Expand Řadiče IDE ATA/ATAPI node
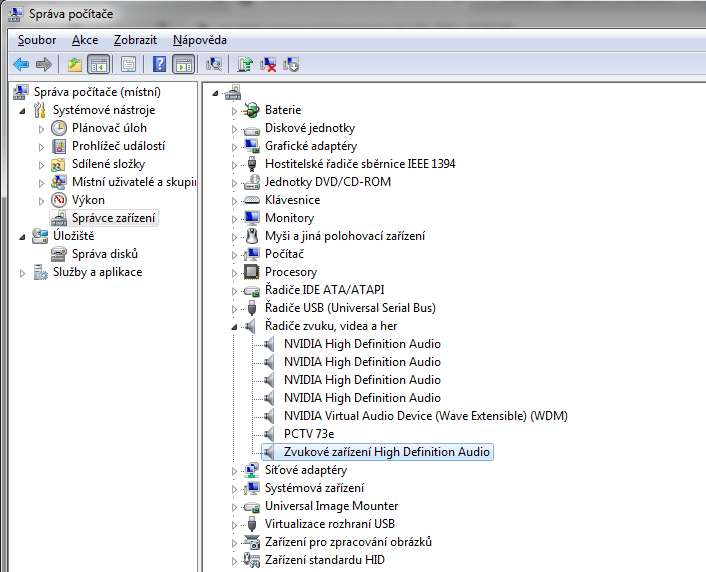This screenshot has width=706, height=572. pos(234,291)
